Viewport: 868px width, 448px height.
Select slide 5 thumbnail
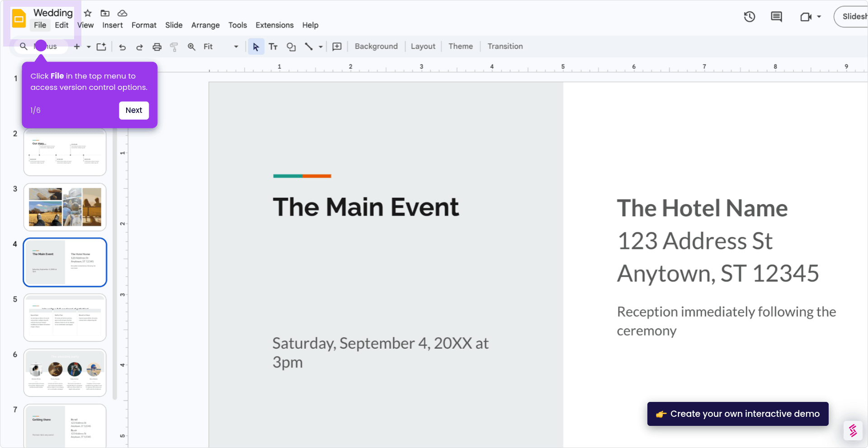point(65,317)
